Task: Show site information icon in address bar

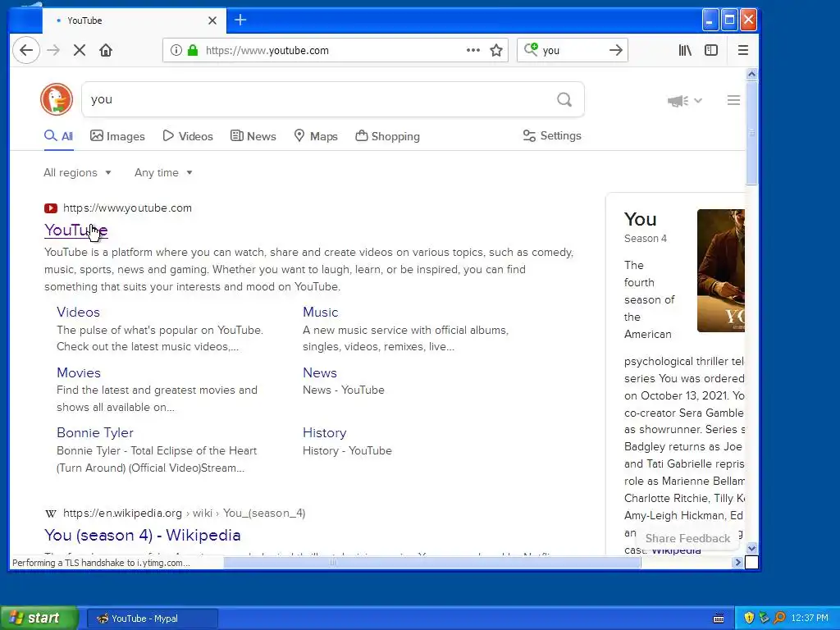Action: pyautogui.click(x=176, y=50)
